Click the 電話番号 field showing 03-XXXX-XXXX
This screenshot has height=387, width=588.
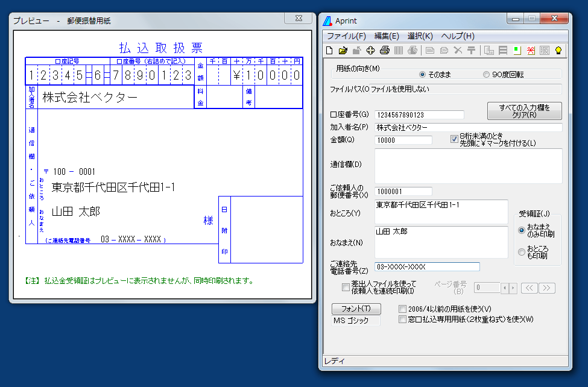coord(427,266)
